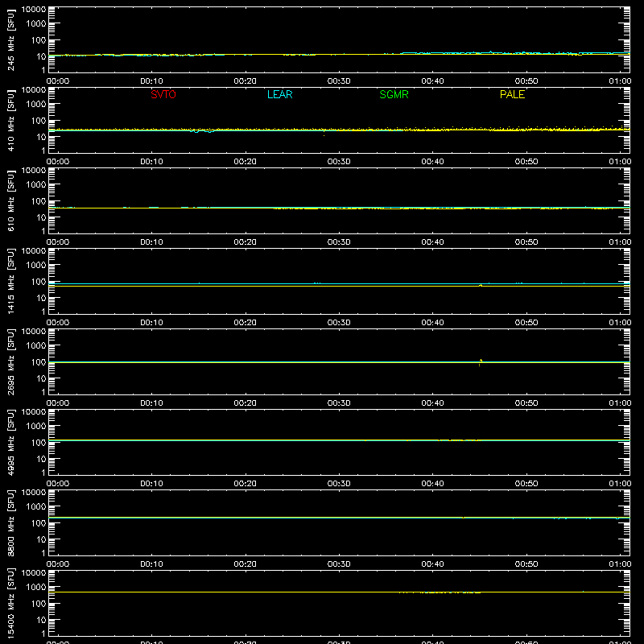Click the yellow PALE legend label
Image resolution: width=644 pixels, height=644 pixels.
[x=512, y=94]
